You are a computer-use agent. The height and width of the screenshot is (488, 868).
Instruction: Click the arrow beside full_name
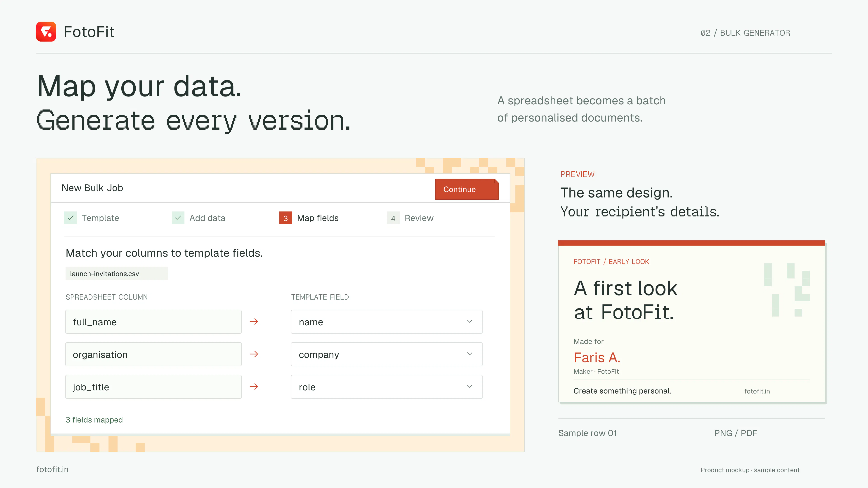point(254,322)
